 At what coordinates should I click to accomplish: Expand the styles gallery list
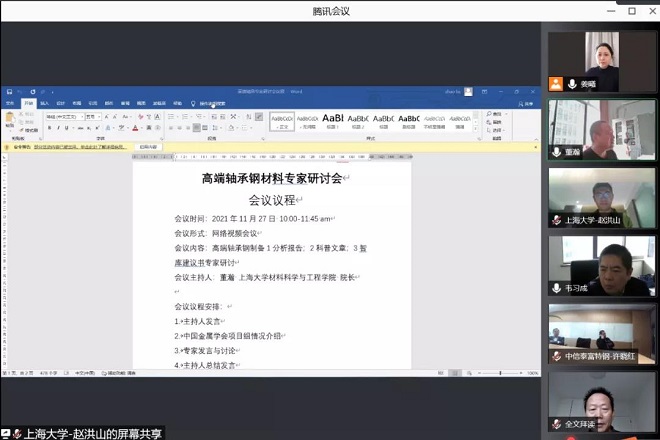point(476,128)
